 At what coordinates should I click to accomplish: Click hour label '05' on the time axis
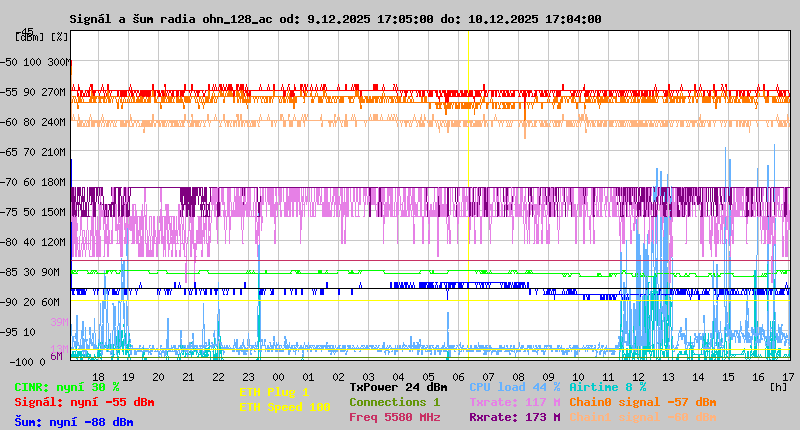coord(429,377)
